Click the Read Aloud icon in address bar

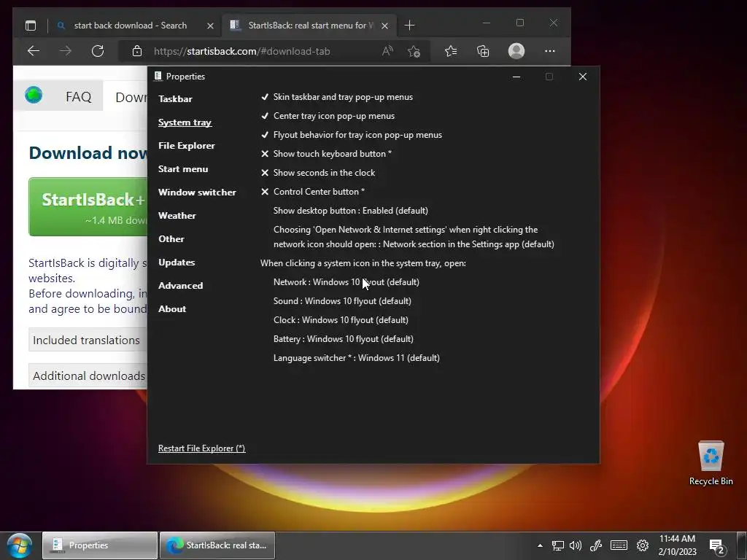click(388, 51)
